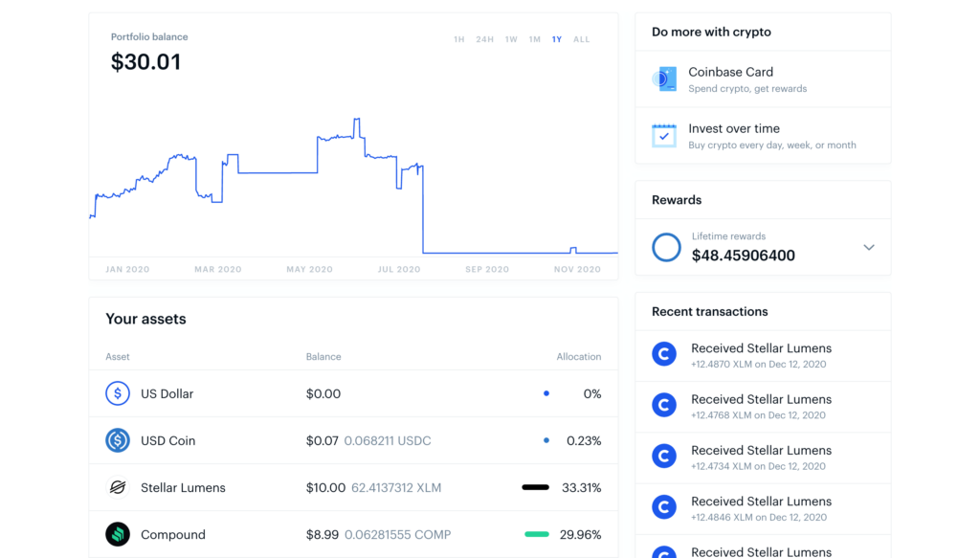Click the $48.45906400 rewards amount
The height and width of the screenshot is (558, 980).
pyautogui.click(x=743, y=256)
